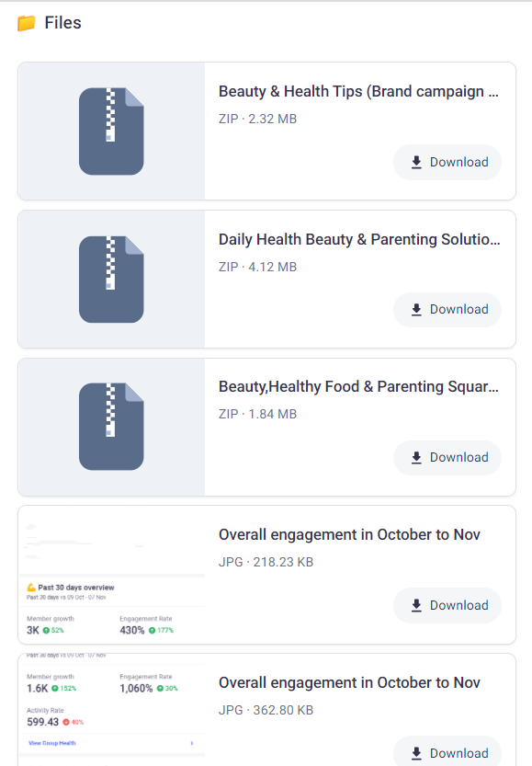Click the ZIP icon for Daily Health Beauty & Parenting
This screenshot has width=532, height=766.
(x=111, y=280)
